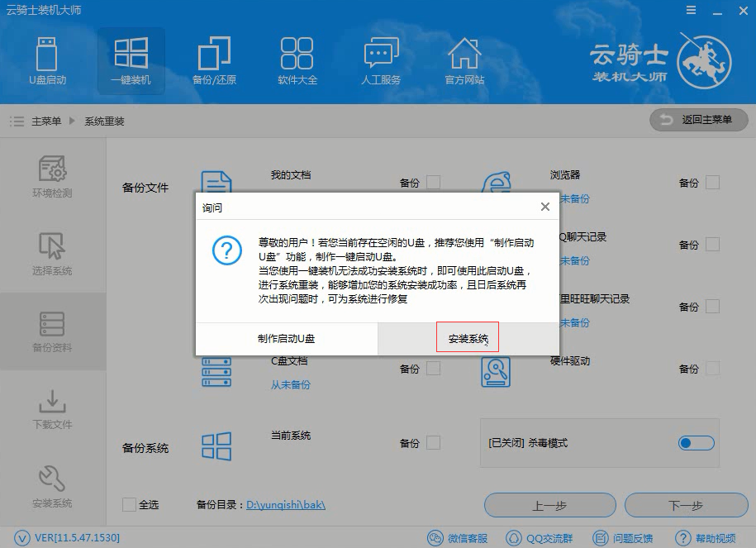756x548 pixels.
Task: Check the 当前系统 backup checkbox
Action: point(433,443)
